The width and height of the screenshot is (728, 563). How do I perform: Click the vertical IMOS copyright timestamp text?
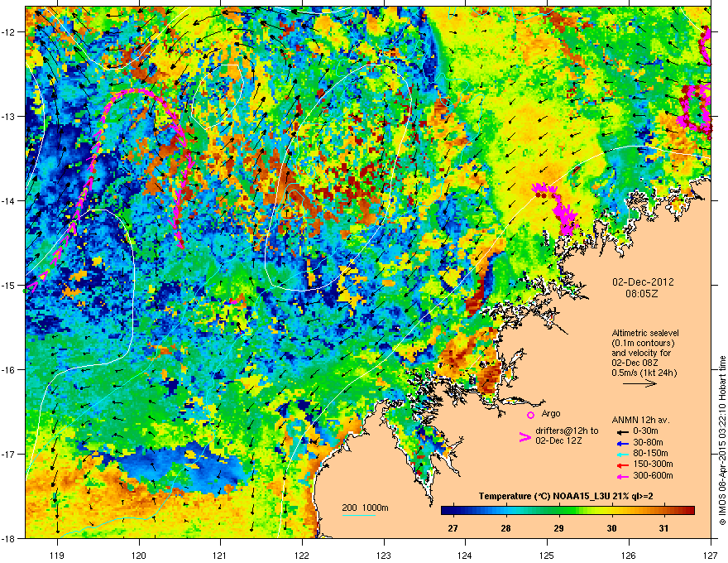(722, 440)
